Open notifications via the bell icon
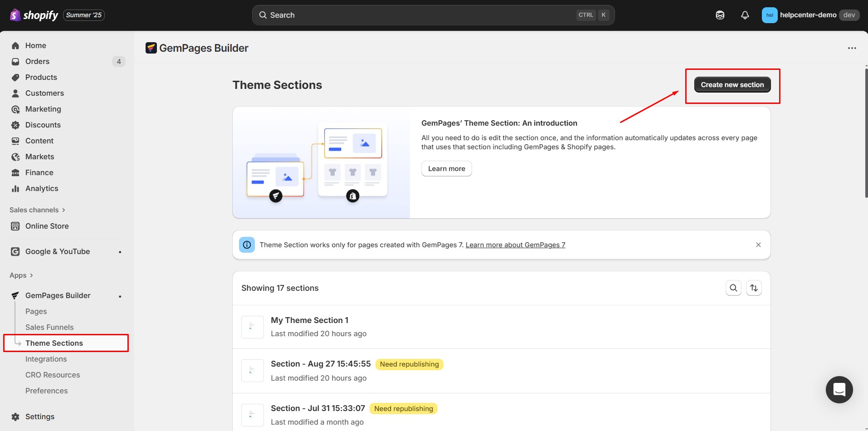This screenshot has width=868, height=431. click(745, 15)
